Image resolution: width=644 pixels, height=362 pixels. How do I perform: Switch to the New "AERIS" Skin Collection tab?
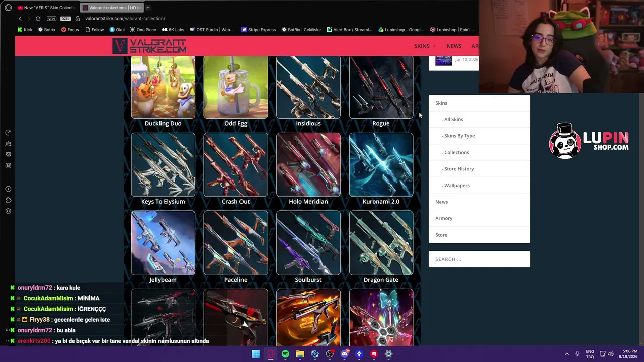tap(46, 8)
